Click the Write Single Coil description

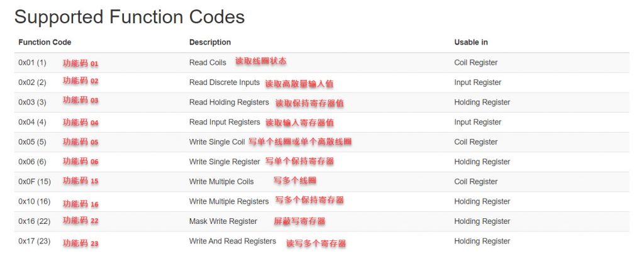217,142
